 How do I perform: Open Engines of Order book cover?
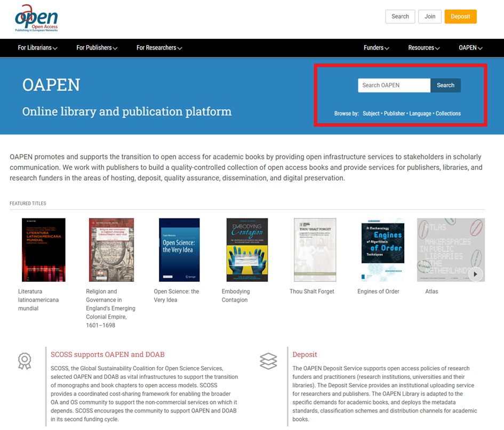[x=382, y=250]
